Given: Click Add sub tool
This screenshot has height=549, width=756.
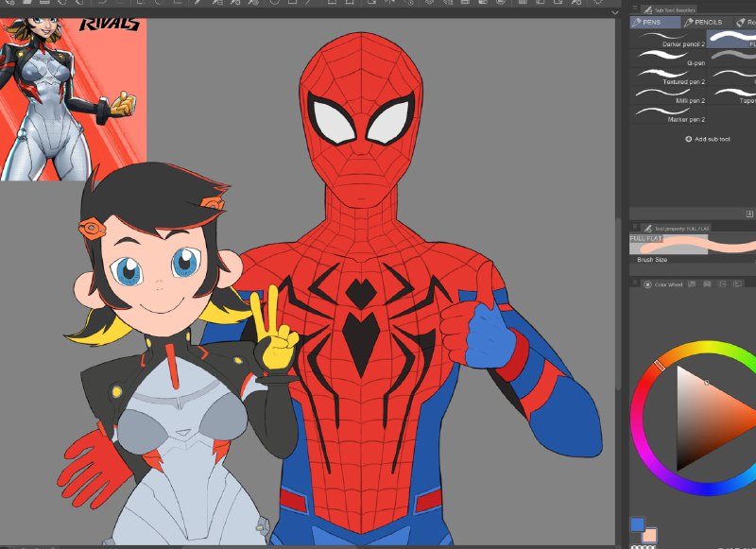Looking at the screenshot, I should click(707, 139).
